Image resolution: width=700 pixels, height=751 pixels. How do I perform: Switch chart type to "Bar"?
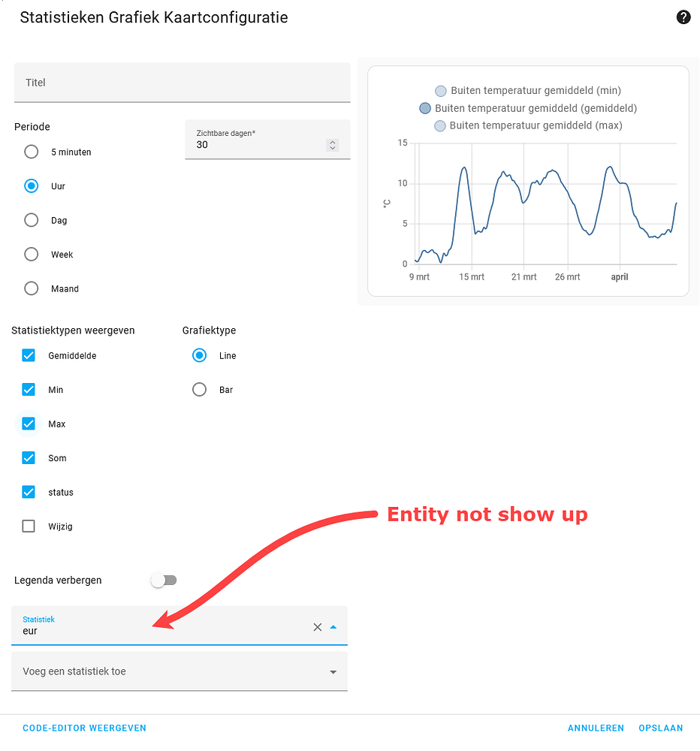199,389
